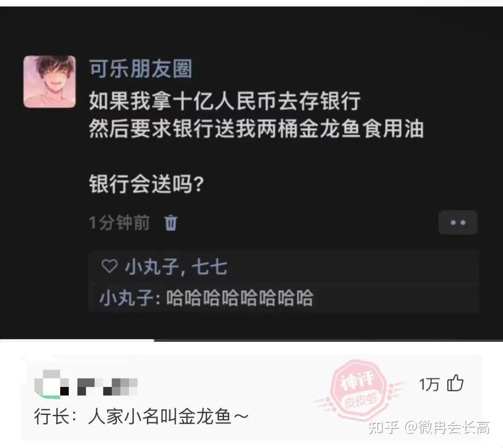This screenshot has width=503, height=448.
Task: Select the 银行会送吗? text line
Action: tap(146, 184)
